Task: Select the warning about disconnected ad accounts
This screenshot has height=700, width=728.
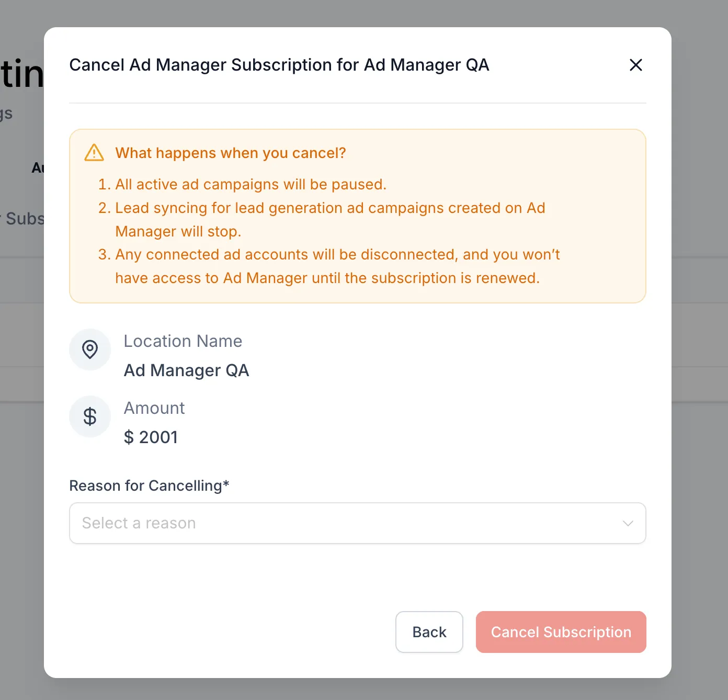Action: pos(329,266)
